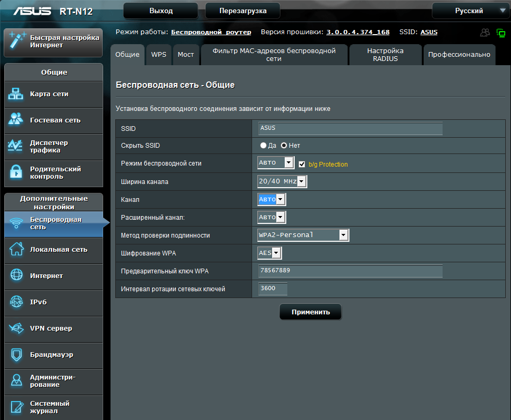This screenshot has width=511, height=420.
Task: Click the SSID input field
Action: pyautogui.click(x=350, y=128)
